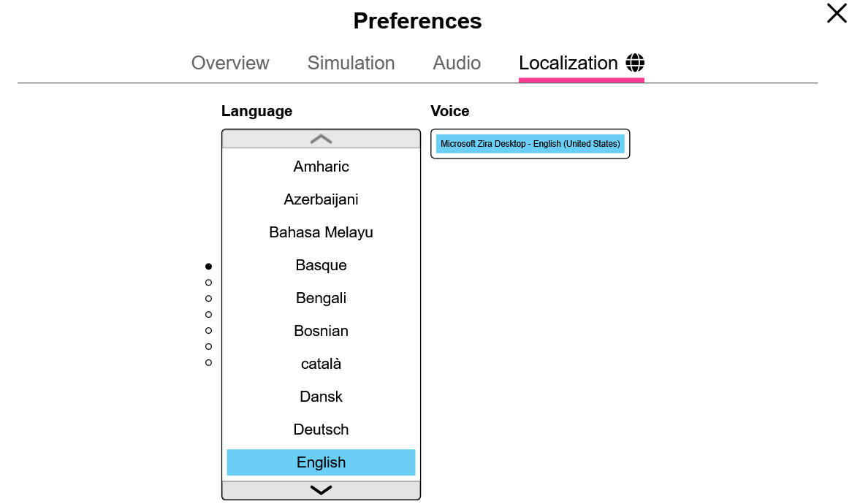Choose the Microsoft Zira Desktop voice

click(530, 144)
